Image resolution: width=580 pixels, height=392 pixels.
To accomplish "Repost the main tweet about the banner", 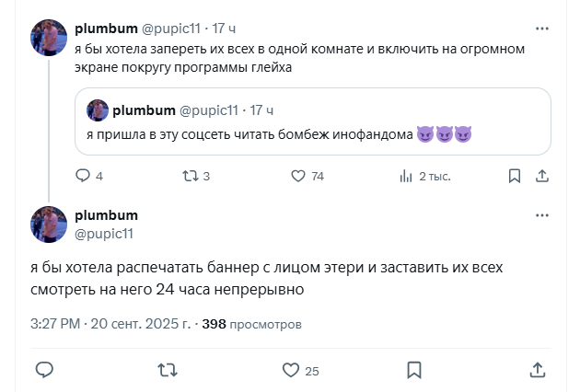I will tap(167, 370).
